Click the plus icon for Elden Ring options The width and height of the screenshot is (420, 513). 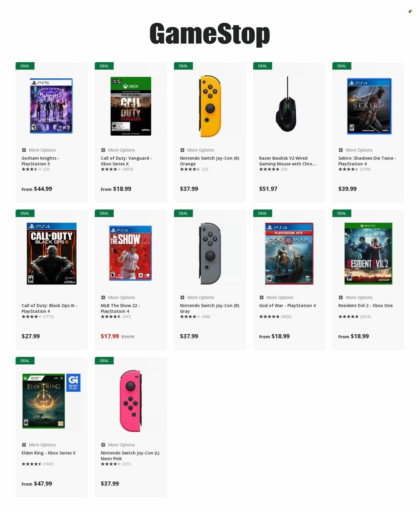[x=24, y=445]
